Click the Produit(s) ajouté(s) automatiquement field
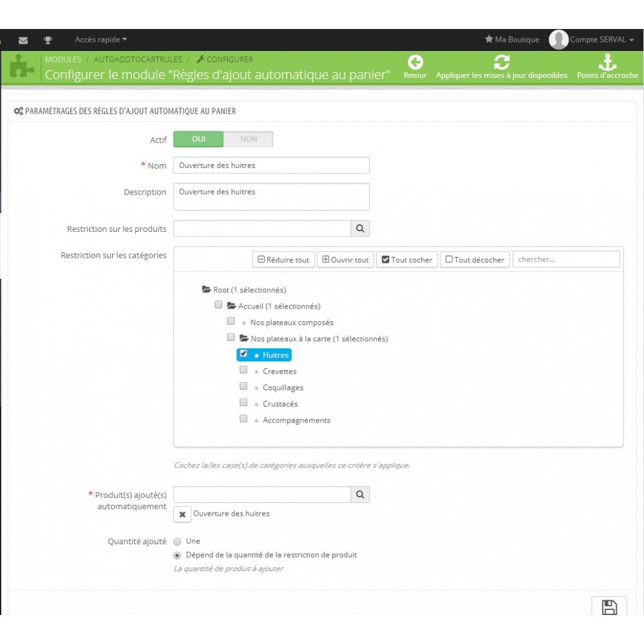The width and height of the screenshot is (644, 644). (x=262, y=495)
